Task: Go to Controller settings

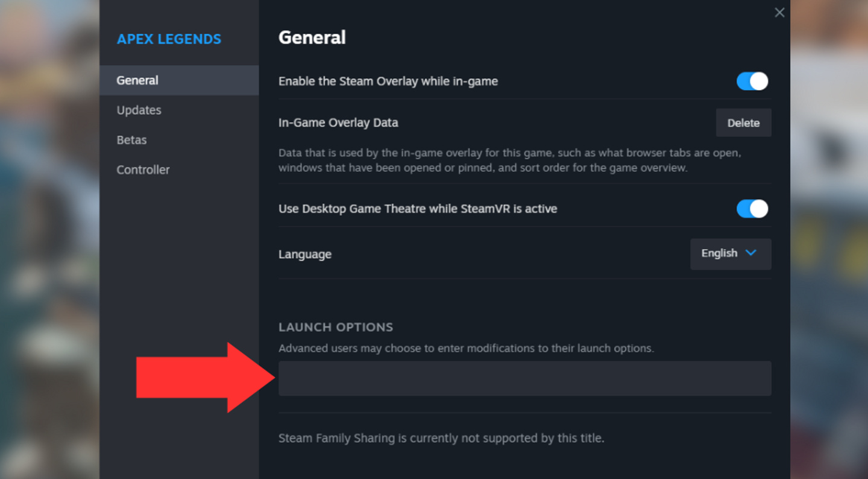Action: [x=143, y=170]
